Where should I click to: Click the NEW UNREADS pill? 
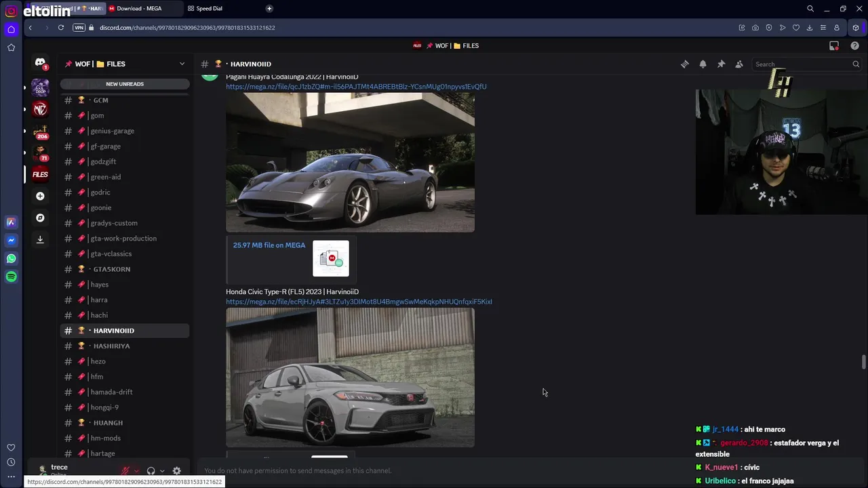point(125,84)
